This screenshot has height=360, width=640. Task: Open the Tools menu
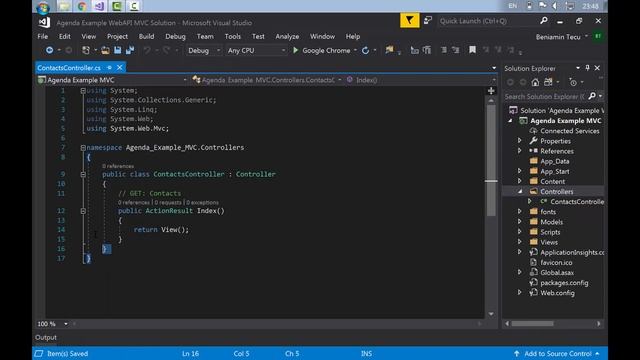pyautogui.click(x=232, y=36)
